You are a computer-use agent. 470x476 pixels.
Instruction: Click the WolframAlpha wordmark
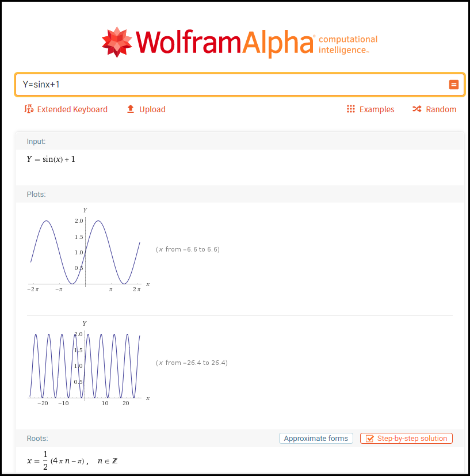[x=224, y=43]
